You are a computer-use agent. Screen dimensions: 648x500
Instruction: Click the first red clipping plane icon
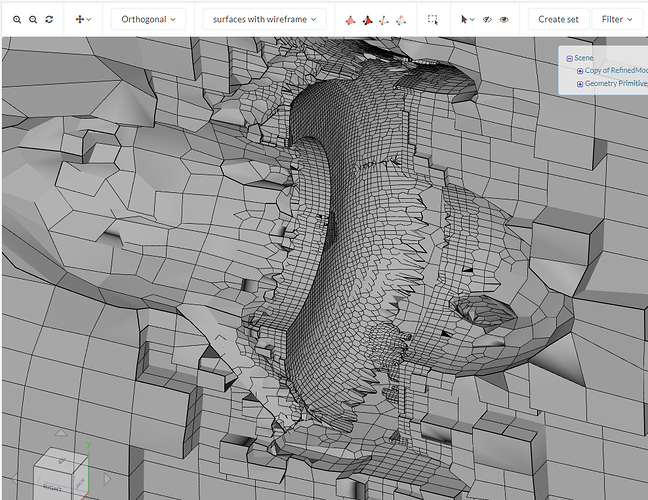coord(350,19)
